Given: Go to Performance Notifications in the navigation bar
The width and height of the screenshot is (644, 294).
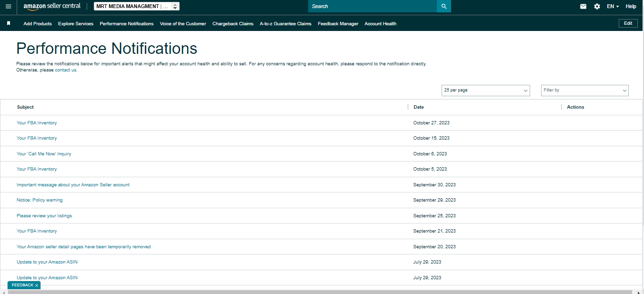Looking at the screenshot, I should coord(127,23).
